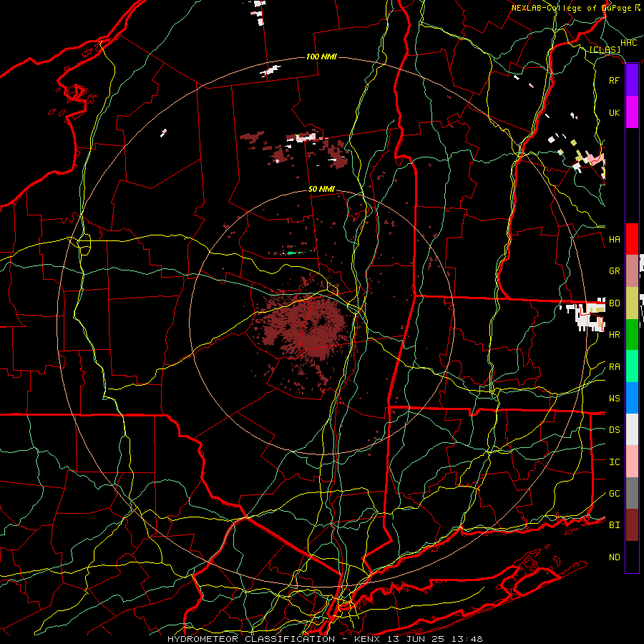Click the dark radar center within the brown echo
Viewport: 644px width, 644px height.
(x=322, y=321)
